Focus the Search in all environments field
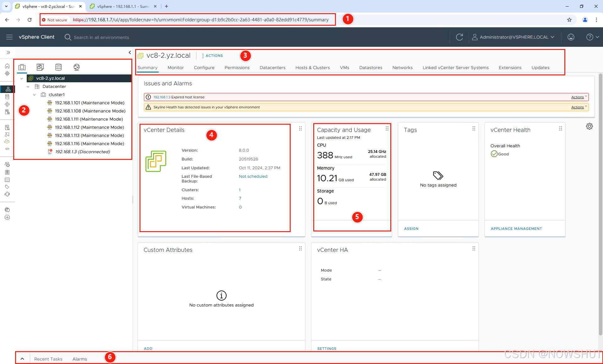Image resolution: width=603 pixels, height=364 pixels. coord(101,37)
